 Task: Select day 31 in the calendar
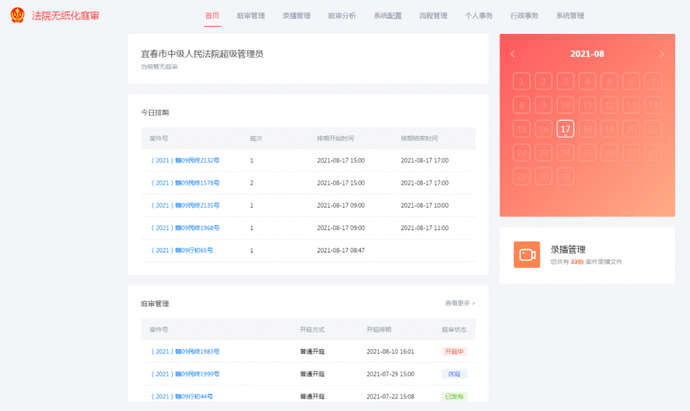[565, 176]
